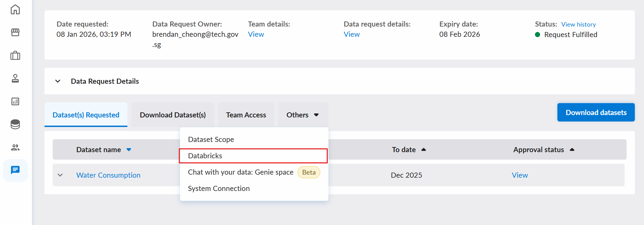Open the database sidebar icon
644x225 pixels.
(x=15, y=124)
